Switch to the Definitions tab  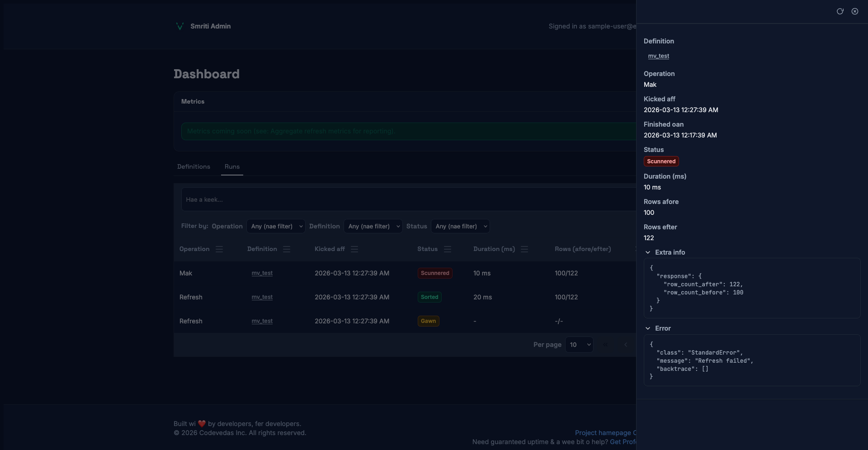pyautogui.click(x=193, y=167)
